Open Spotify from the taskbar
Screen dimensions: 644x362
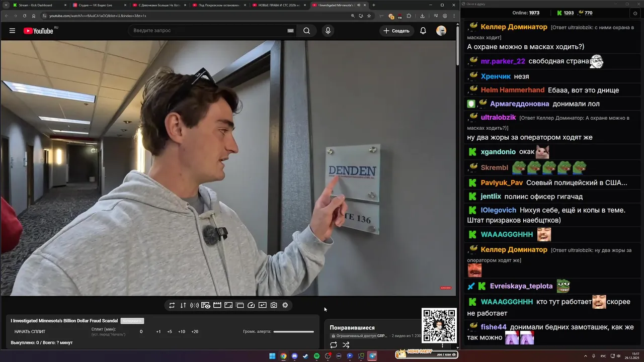click(316, 356)
